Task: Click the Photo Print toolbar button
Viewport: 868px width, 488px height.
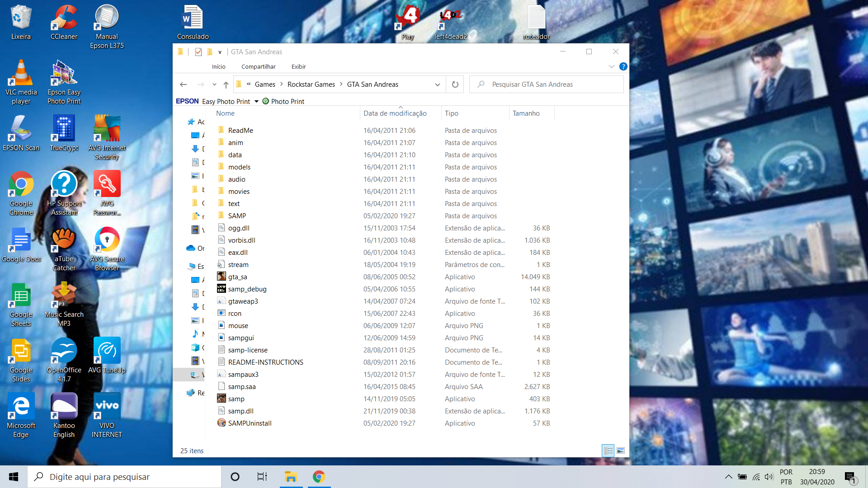Action: click(283, 101)
